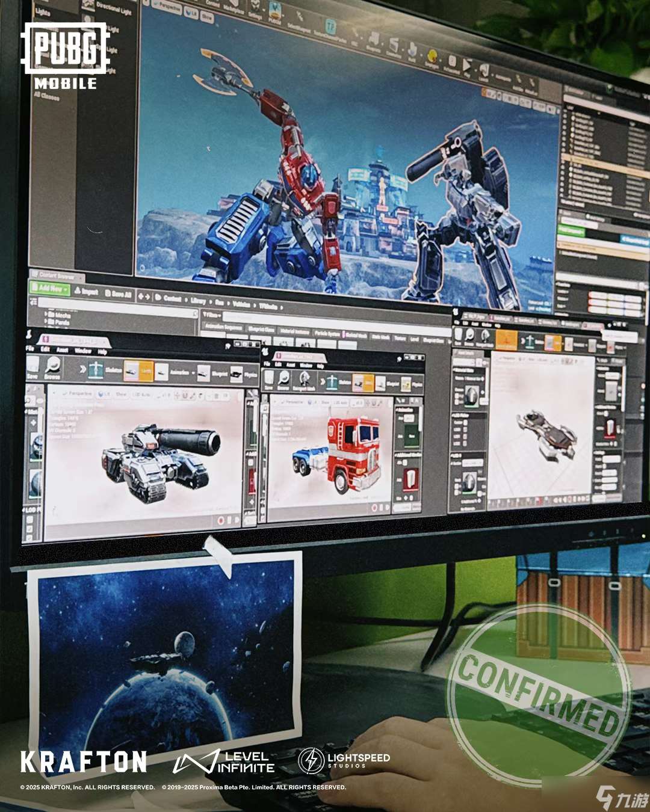The height and width of the screenshot is (812, 650).
Task: Open the File menu in tank mesh editor
Action: (x=30, y=349)
